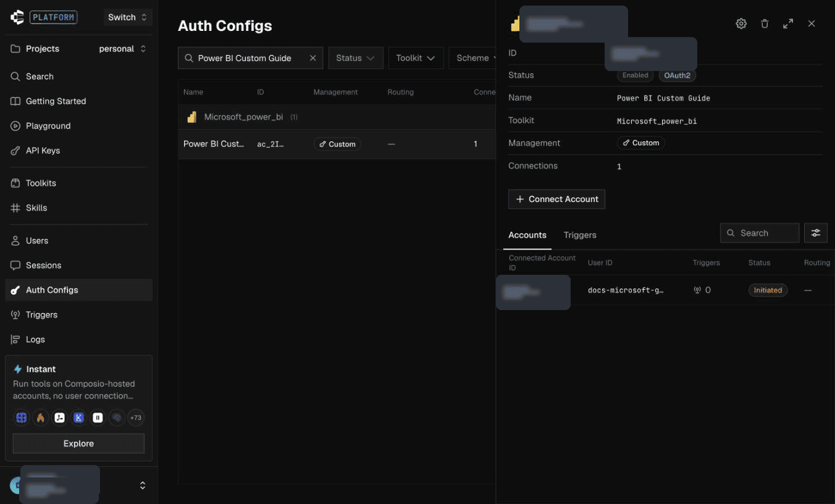Click the Microsoft Power BI group icon
This screenshot has height=504, width=835.
192,117
